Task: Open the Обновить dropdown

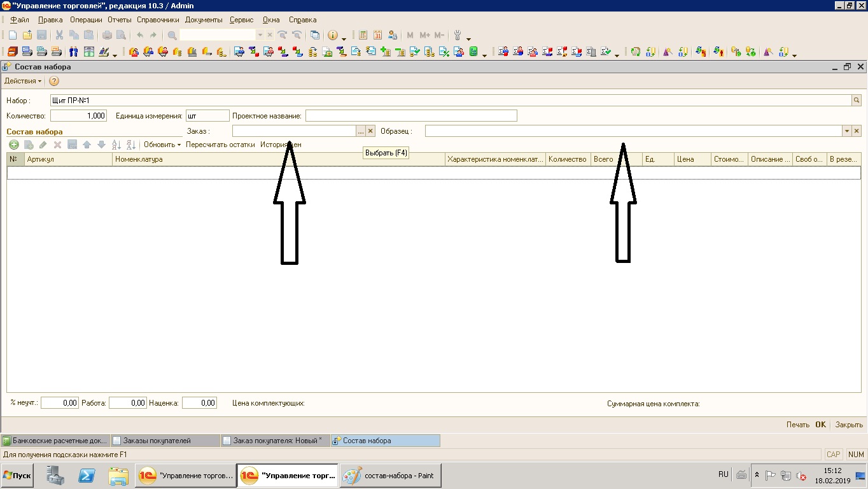Action: click(x=162, y=145)
